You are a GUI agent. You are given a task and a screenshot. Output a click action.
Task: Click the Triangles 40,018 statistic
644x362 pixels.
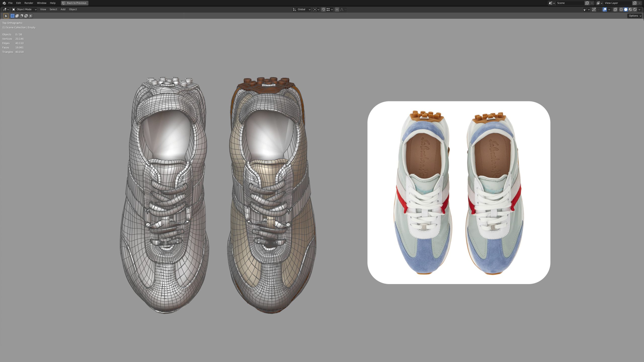13,52
